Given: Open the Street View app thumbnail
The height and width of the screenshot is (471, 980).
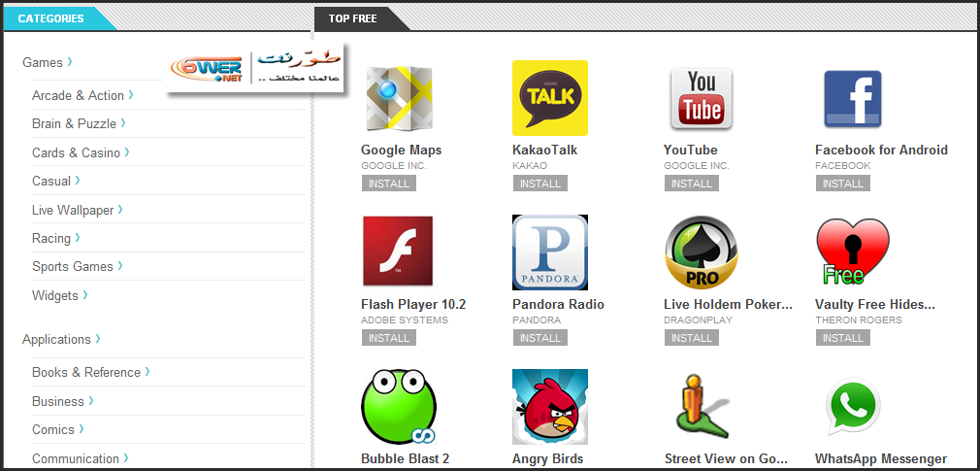Looking at the screenshot, I should (x=702, y=407).
